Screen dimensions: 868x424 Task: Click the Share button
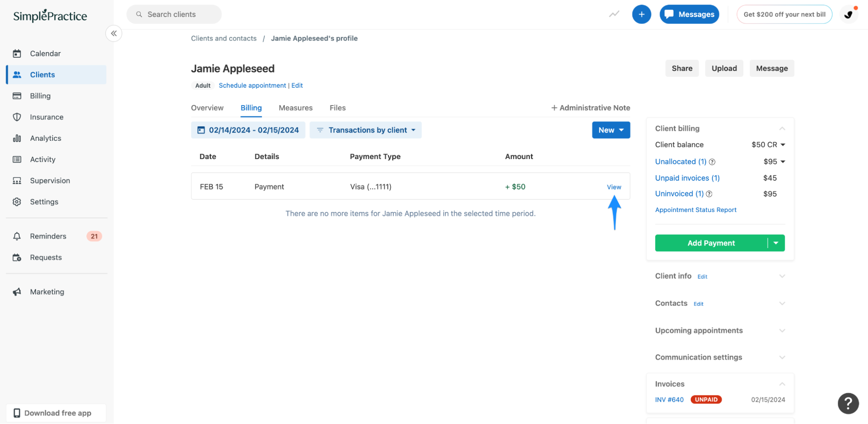click(x=681, y=68)
